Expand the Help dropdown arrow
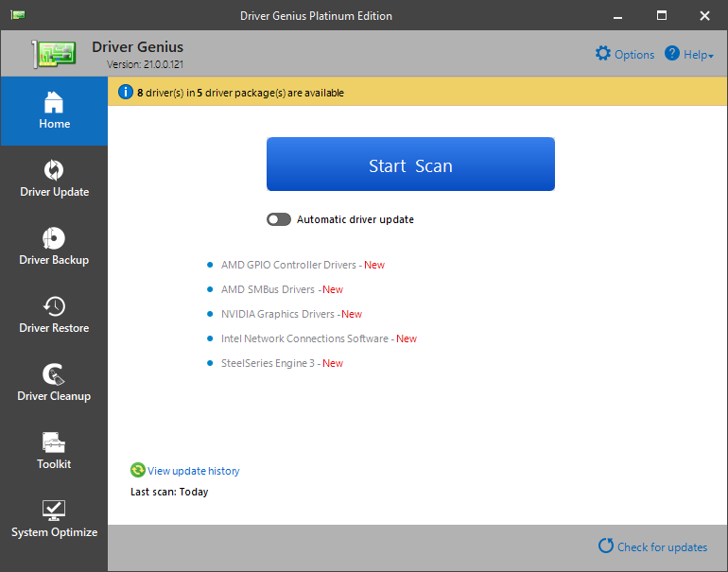This screenshot has height=572, width=728. click(711, 56)
